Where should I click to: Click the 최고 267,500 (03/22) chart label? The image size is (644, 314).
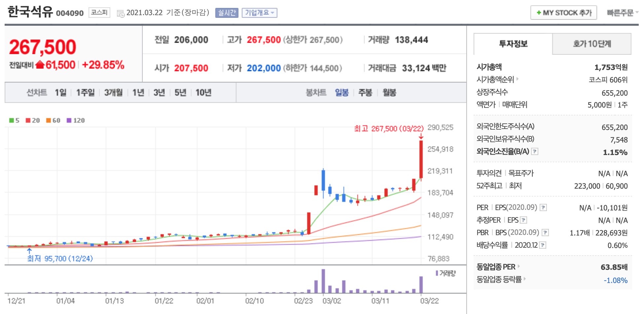[389, 129]
